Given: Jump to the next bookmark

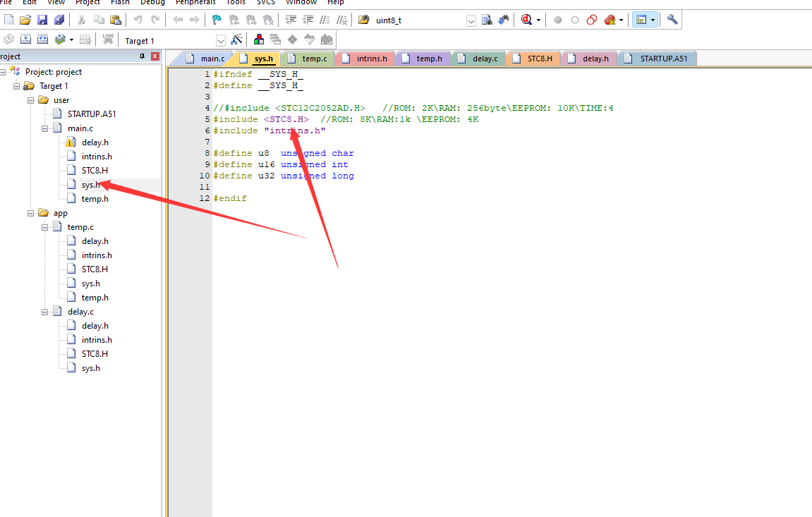Looking at the screenshot, I should 251,20.
